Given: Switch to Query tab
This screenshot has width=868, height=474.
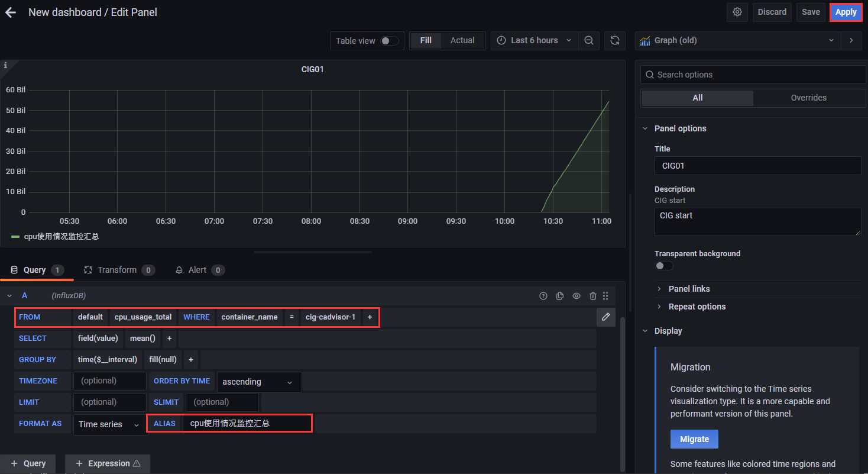Looking at the screenshot, I should (37, 270).
